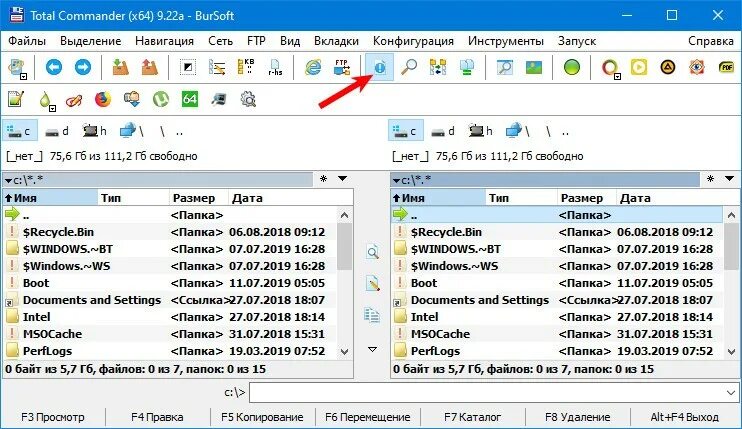Click the right panel scrollbar up arrow
This screenshot has width=742, height=429.
(731, 215)
